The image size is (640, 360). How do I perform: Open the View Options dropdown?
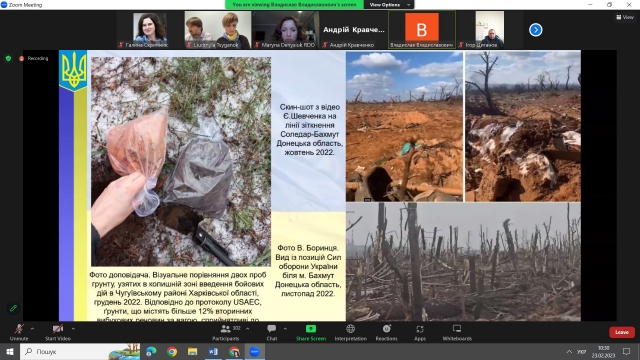click(389, 4)
